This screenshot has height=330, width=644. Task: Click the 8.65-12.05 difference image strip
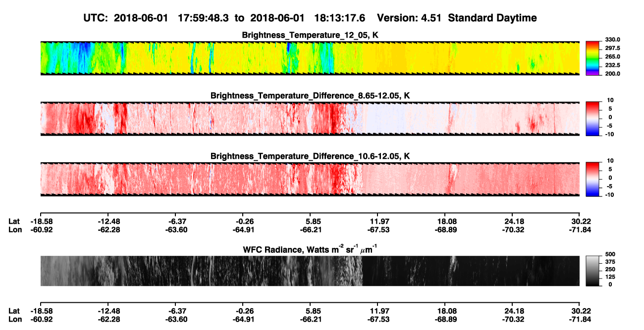[310, 119]
